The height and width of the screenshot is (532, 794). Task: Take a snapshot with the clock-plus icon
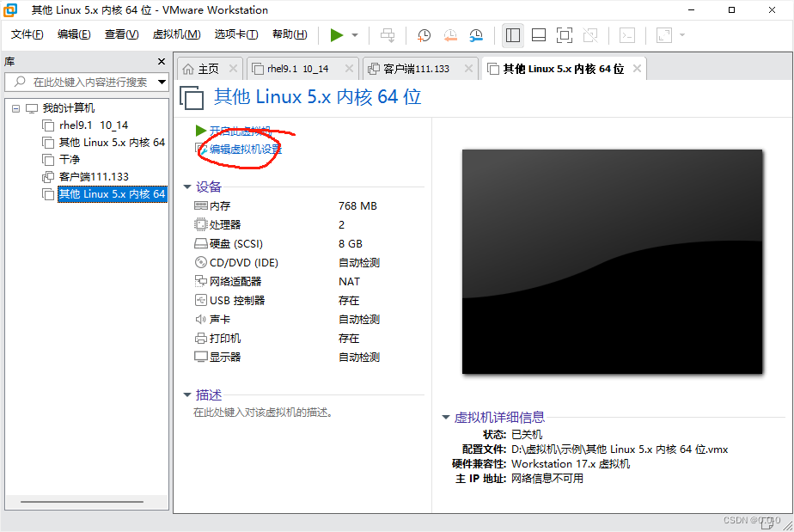424,35
